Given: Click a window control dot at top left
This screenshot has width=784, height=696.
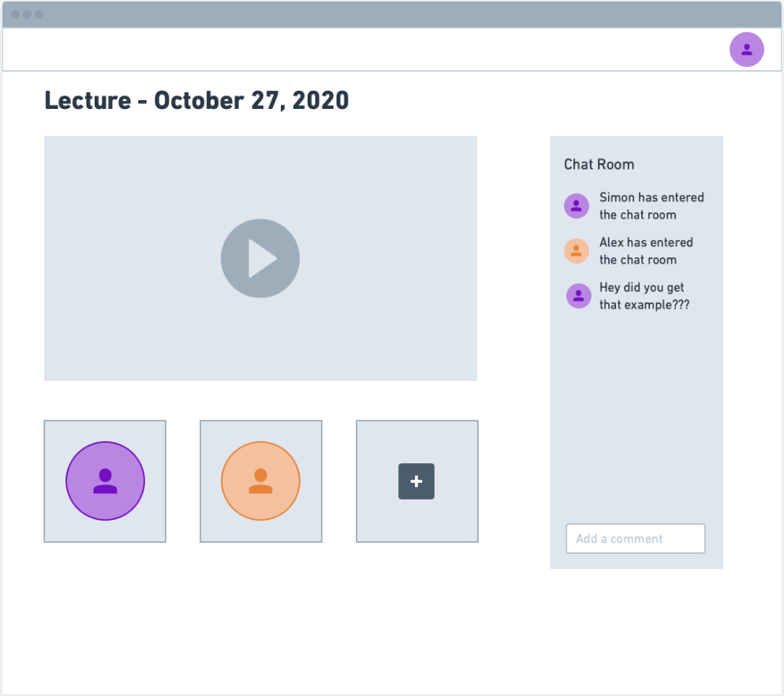Looking at the screenshot, I should click(14, 13).
